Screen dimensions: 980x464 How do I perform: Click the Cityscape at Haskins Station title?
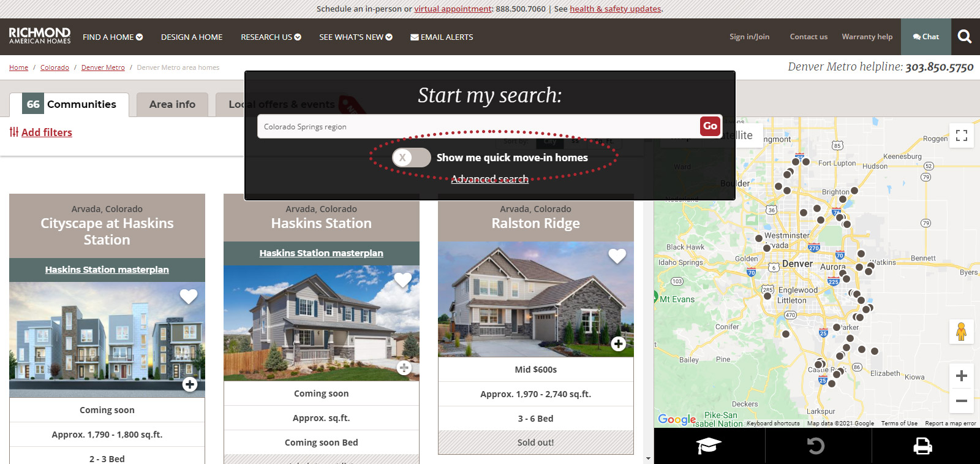(x=107, y=232)
